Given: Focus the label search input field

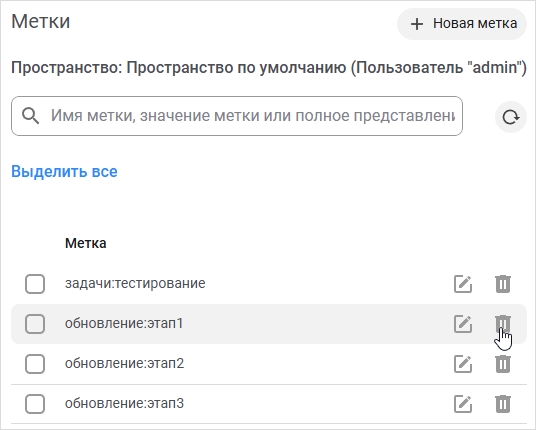Looking at the screenshot, I should pyautogui.click(x=237, y=116).
